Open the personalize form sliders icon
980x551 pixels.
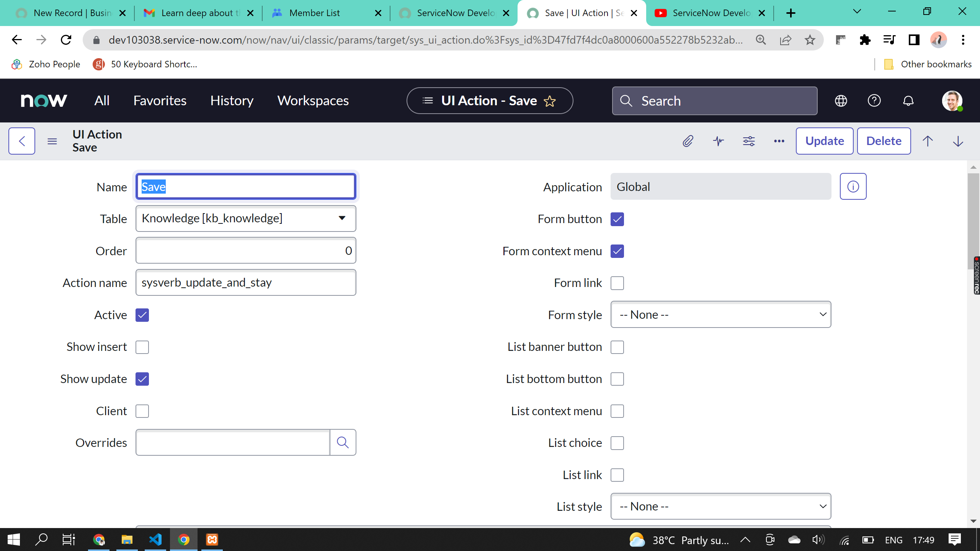[x=749, y=141]
